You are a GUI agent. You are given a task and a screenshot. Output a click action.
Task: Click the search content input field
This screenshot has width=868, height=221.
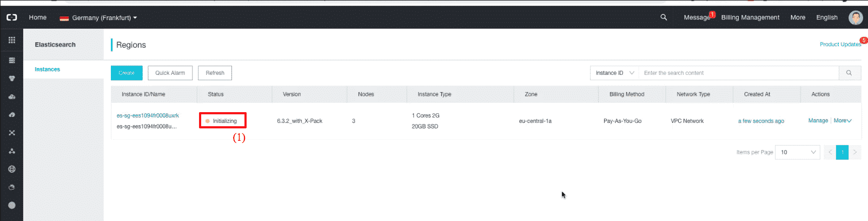(739, 73)
